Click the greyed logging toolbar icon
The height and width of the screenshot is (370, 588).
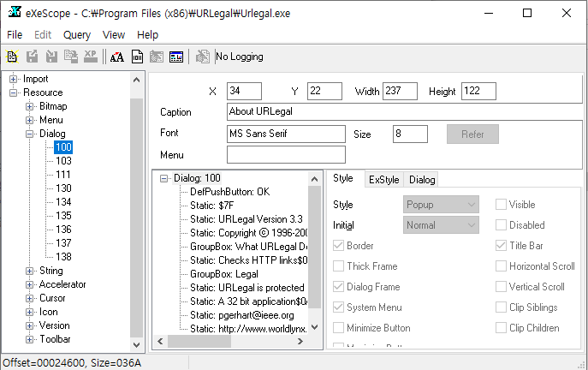tap(203, 57)
